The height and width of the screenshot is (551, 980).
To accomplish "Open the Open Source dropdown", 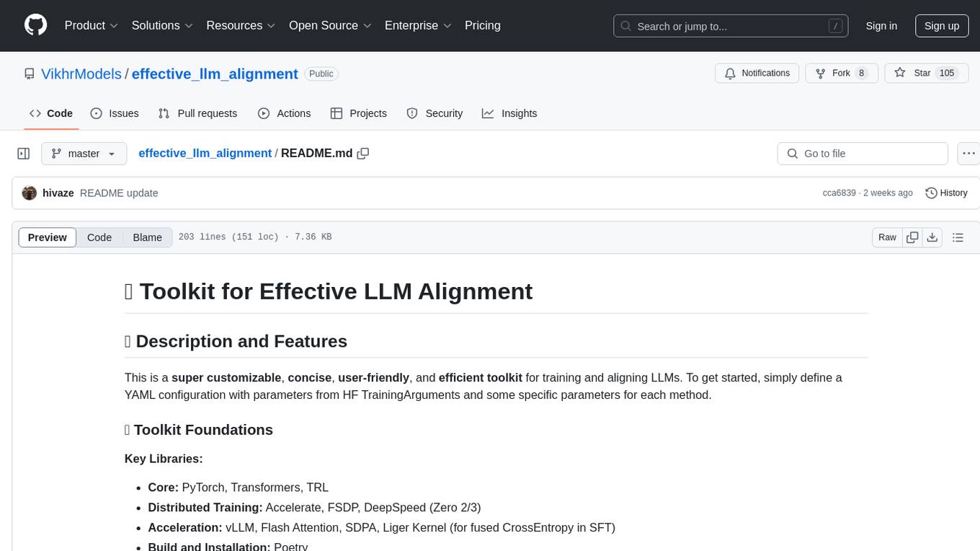I will tap(330, 25).
